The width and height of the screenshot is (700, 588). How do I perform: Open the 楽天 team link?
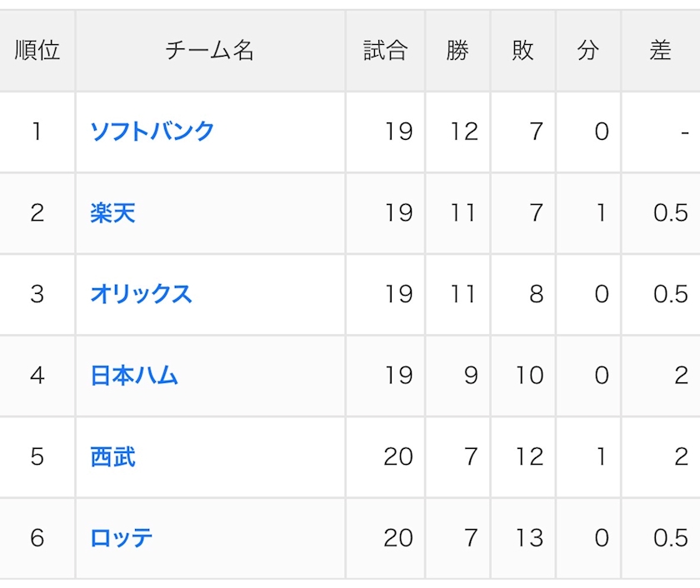click(x=113, y=213)
